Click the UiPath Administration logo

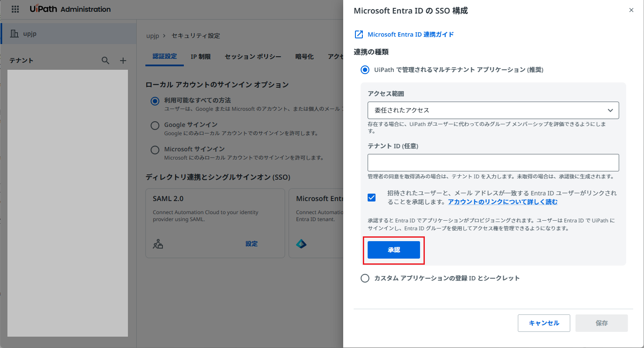coord(70,9)
